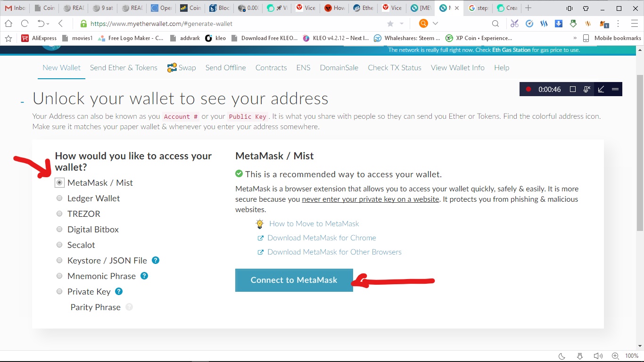Viewport: 644px width, 362px height.
Task: Choose the Ledger Wallet radio option
Action: [59, 198]
